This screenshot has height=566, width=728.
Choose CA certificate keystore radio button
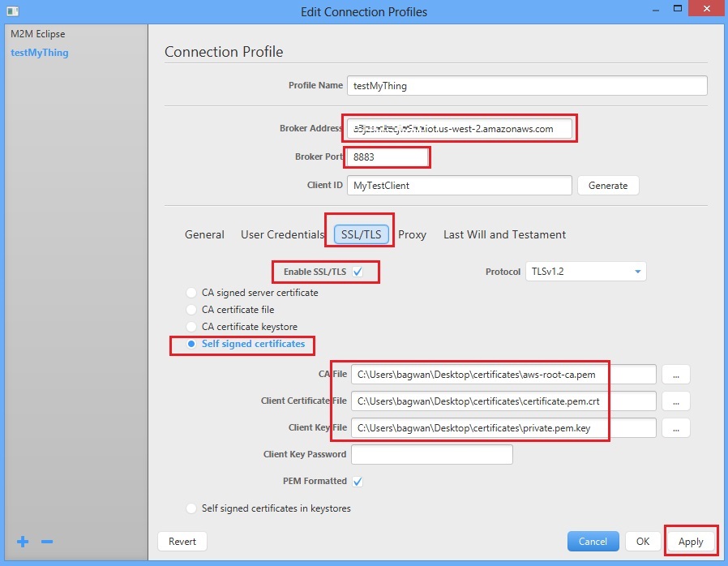click(x=191, y=327)
